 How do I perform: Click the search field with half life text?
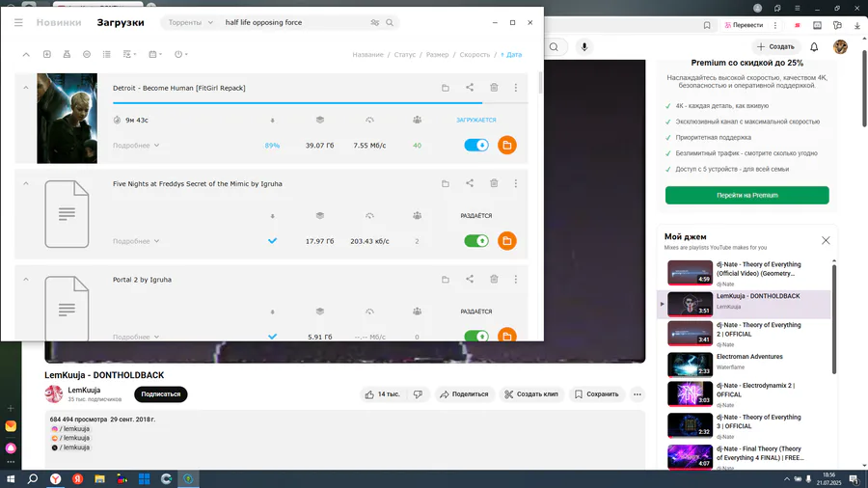(x=293, y=23)
